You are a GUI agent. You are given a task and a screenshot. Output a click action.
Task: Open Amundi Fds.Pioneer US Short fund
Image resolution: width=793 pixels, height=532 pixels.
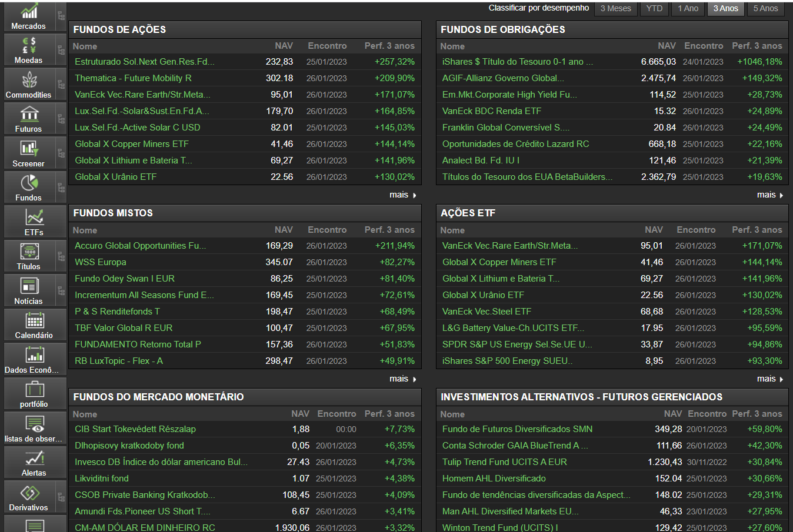[x=142, y=511]
